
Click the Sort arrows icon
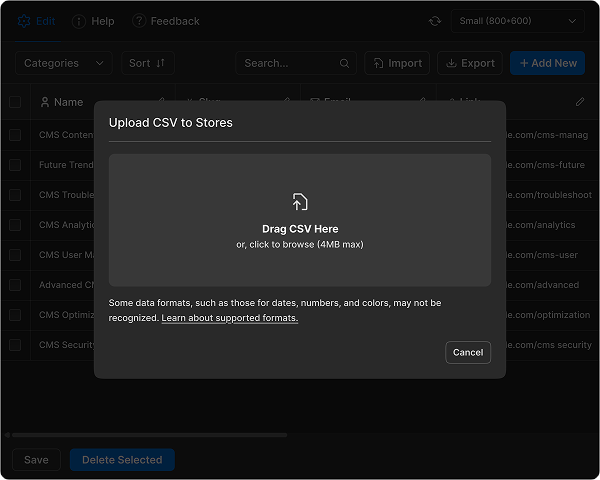point(160,63)
